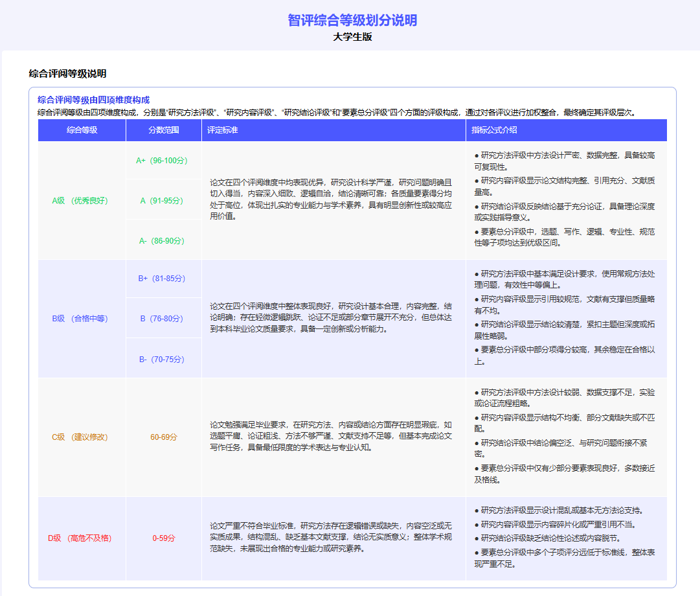Click the 0-59分 score range cell

(164, 538)
